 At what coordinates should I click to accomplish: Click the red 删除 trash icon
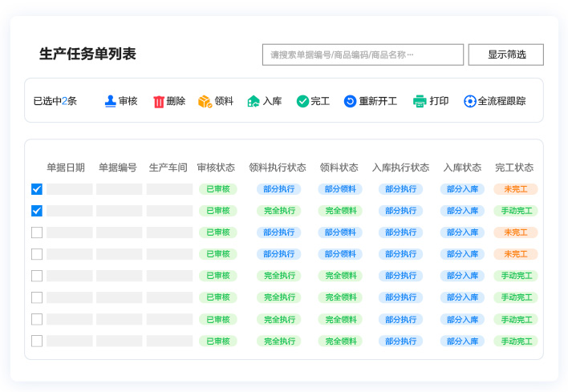[159, 102]
